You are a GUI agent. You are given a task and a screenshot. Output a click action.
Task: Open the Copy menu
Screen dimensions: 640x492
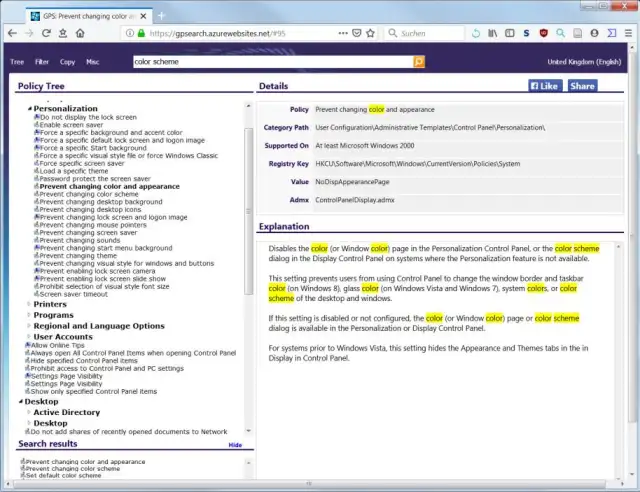pyautogui.click(x=67, y=62)
